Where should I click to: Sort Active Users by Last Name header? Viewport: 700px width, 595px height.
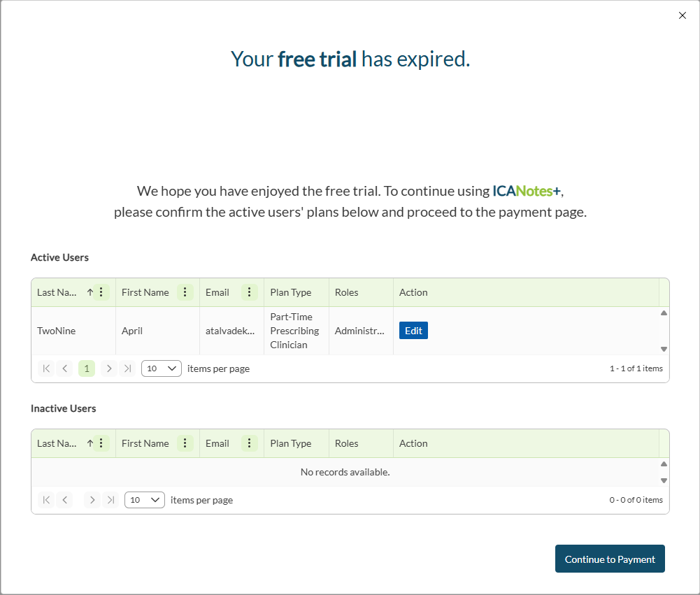pyautogui.click(x=57, y=292)
